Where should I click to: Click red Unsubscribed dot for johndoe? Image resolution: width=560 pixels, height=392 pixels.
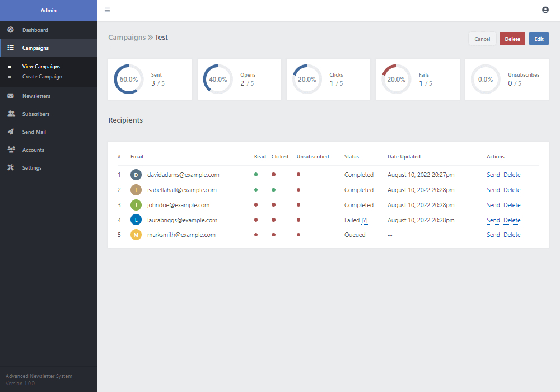pos(298,205)
